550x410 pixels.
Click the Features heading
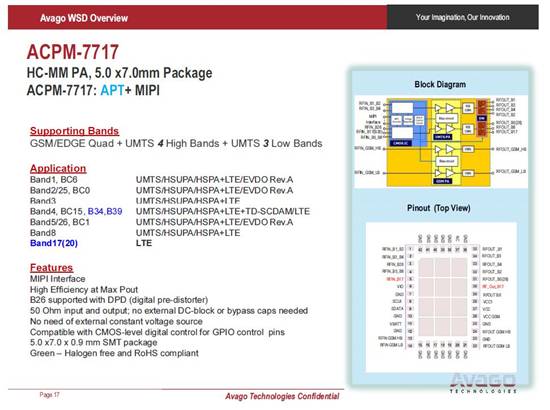coord(51,268)
